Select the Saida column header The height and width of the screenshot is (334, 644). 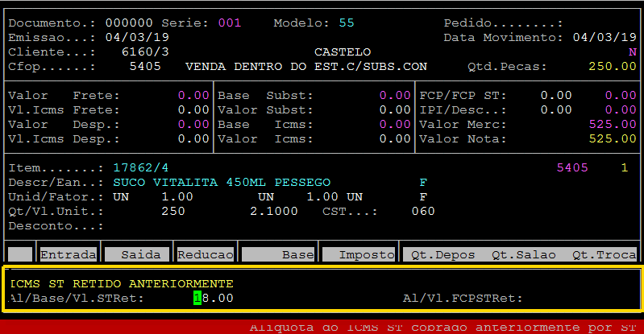140,254
